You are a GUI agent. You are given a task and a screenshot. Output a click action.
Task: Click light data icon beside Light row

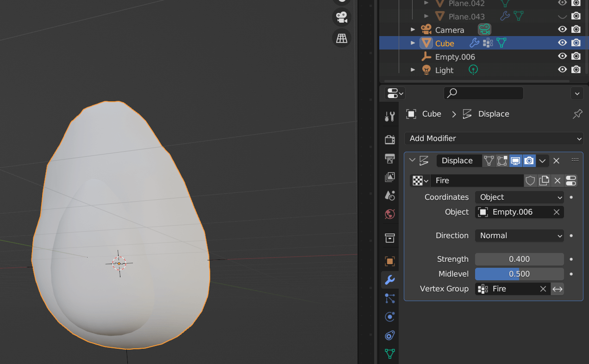pyautogui.click(x=473, y=70)
